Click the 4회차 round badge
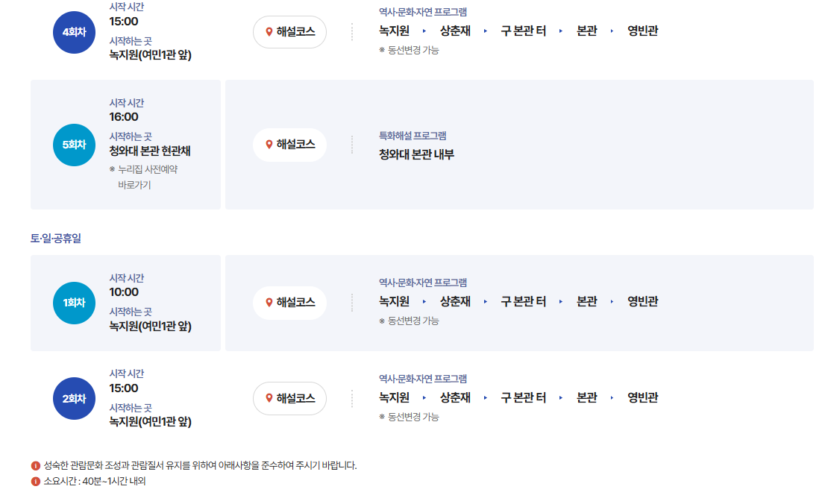 click(x=74, y=31)
